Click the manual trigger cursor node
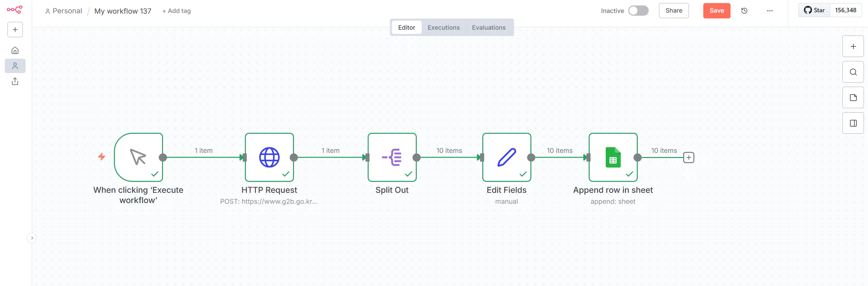The image size is (868, 286). coord(138,157)
